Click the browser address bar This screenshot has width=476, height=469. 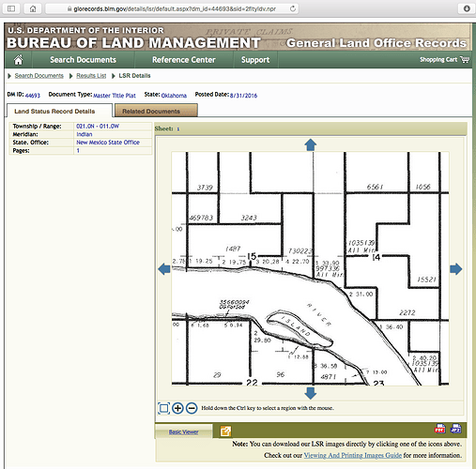point(172,8)
